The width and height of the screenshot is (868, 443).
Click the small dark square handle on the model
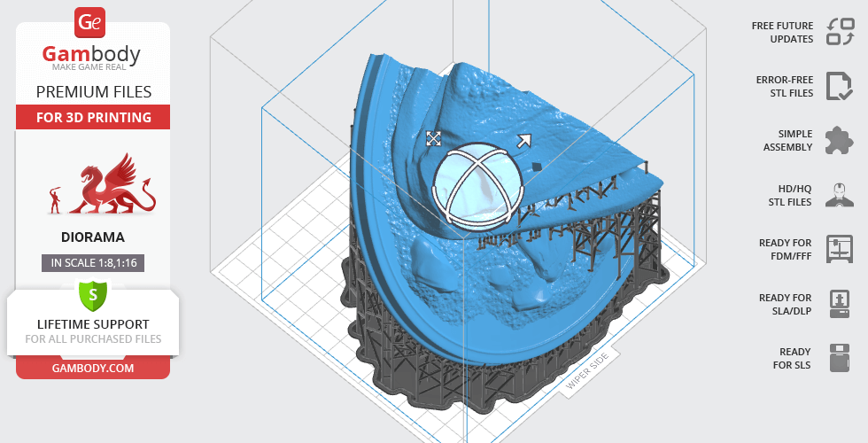[x=537, y=165]
